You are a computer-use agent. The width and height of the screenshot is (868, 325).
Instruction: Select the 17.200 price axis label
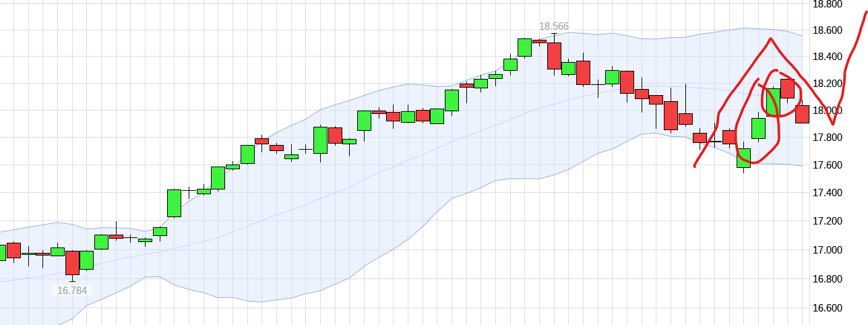click(x=828, y=221)
